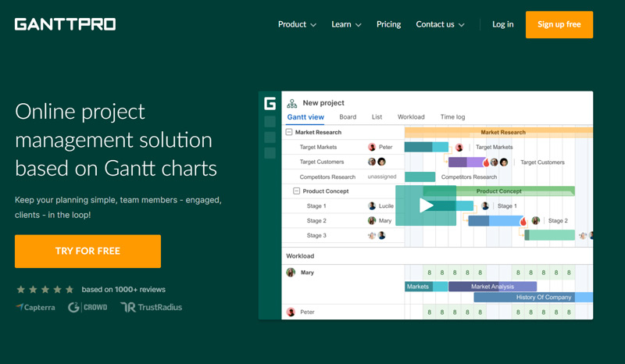Viewport: 625px width, 364px height.
Task: Click the Capterra logo
Action: click(35, 308)
